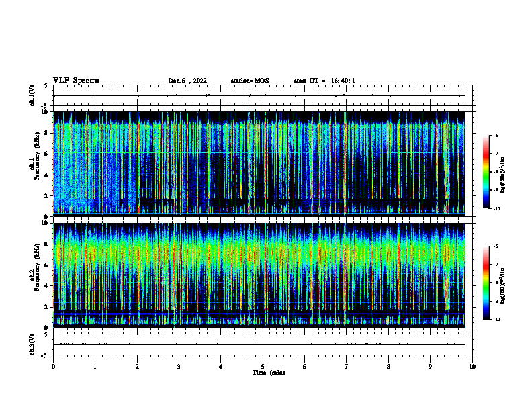Image resolution: width=532 pixels, height=411 pixels.
Task: Click the '-6' label on ch.1 color scale
Action: (x=496, y=136)
